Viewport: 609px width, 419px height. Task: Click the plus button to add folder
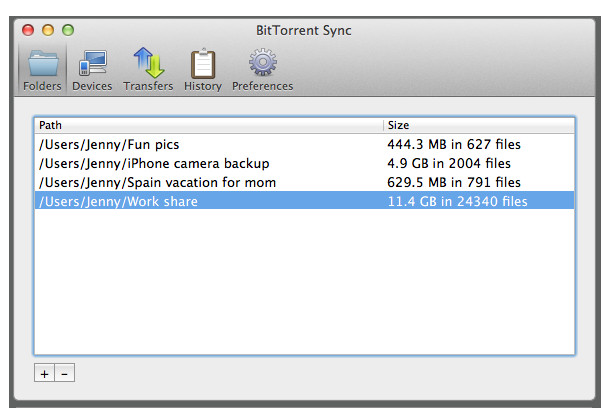pos(44,373)
